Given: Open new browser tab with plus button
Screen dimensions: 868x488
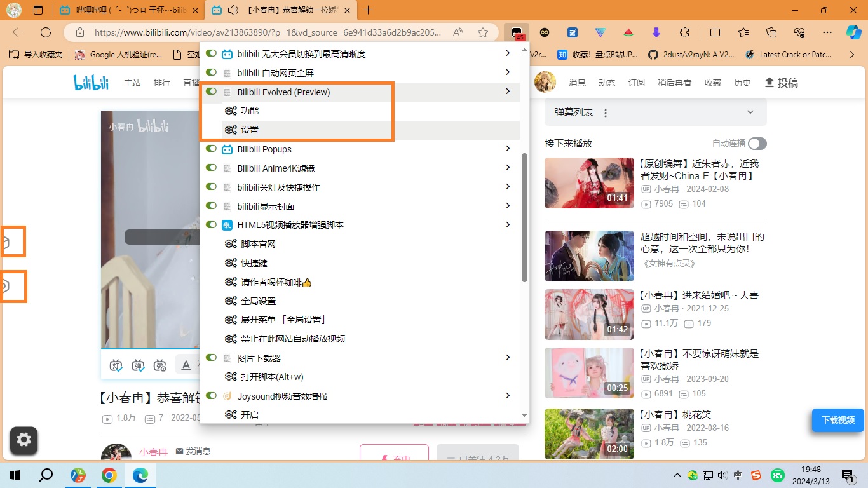Looking at the screenshot, I should point(368,10).
